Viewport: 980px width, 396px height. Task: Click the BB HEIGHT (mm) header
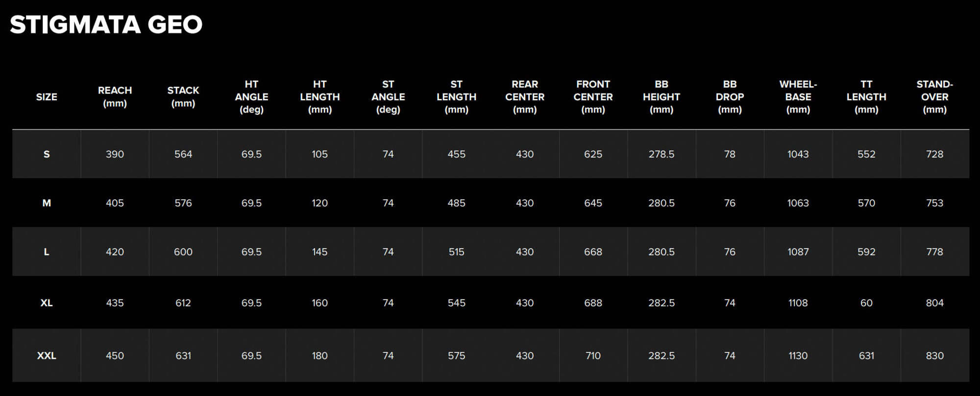point(661,97)
